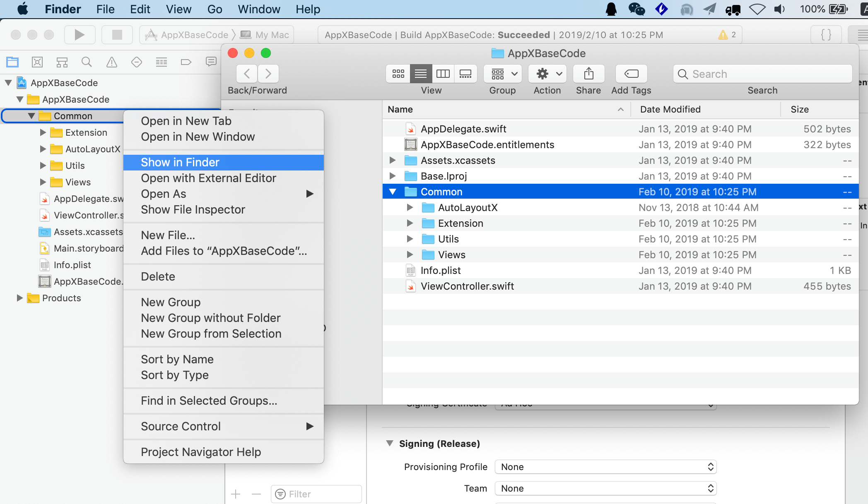The image size is (868, 504).
Task: Click the build warnings indicator
Action: (x=727, y=35)
